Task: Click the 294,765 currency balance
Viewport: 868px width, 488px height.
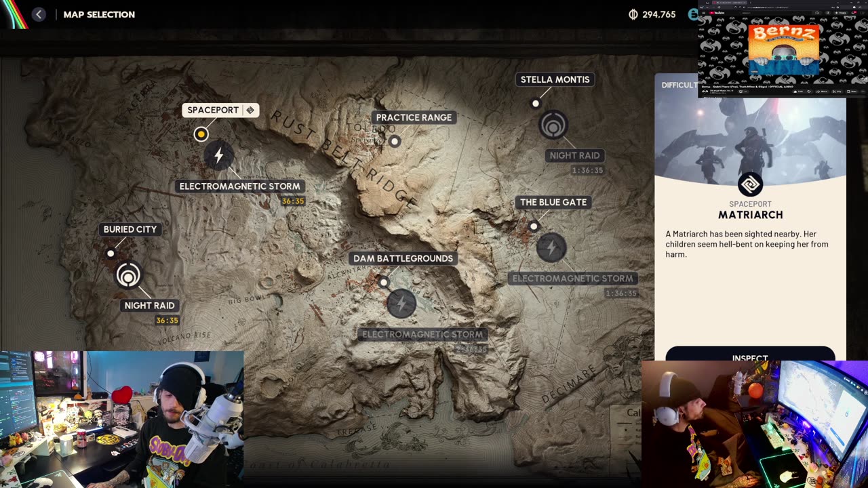Action: tap(659, 14)
